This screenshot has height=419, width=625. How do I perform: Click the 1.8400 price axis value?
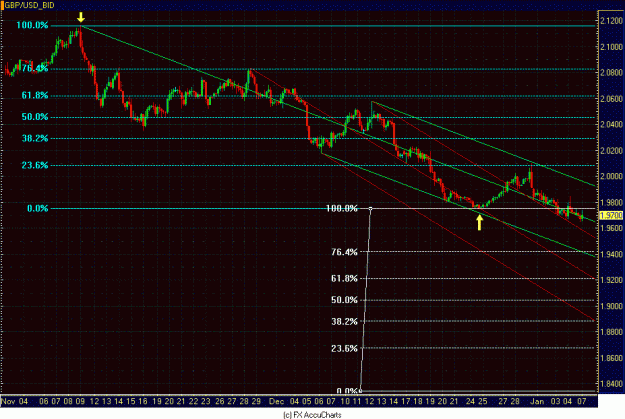point(611,384)
